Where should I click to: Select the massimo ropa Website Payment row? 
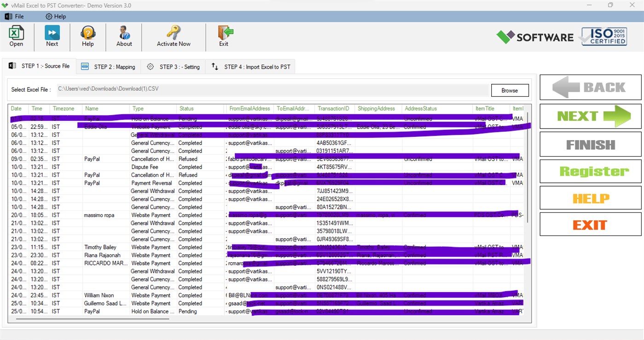pos(138,215)
